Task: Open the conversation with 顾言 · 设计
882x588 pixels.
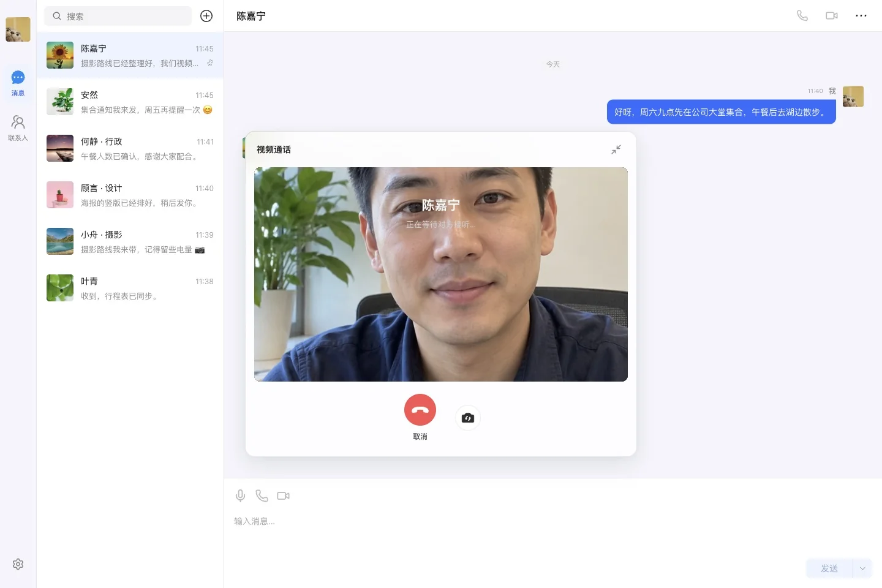Action: tap(130, 195)
